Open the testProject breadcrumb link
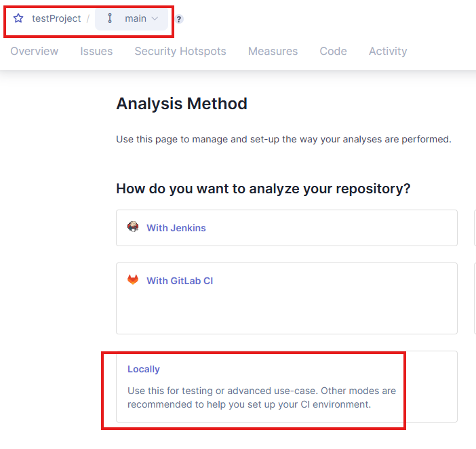The width and height of the screenshot is (476, 449). point(56,18)
